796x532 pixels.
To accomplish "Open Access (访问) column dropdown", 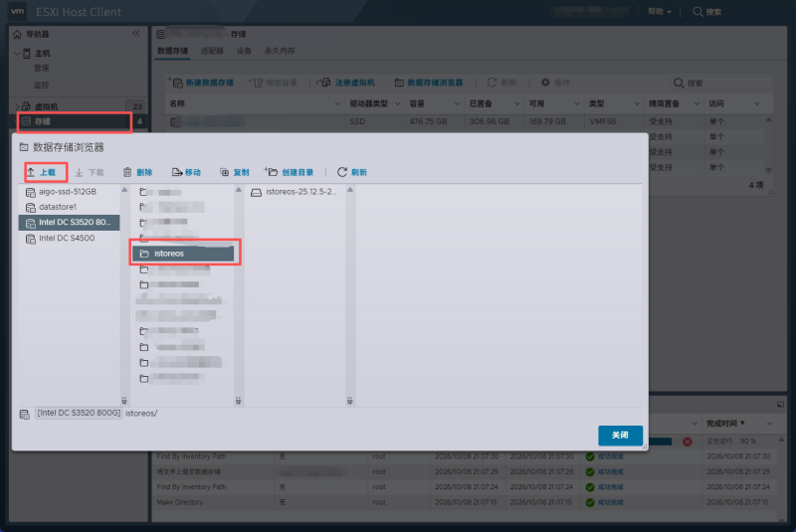I will point(757,104).
